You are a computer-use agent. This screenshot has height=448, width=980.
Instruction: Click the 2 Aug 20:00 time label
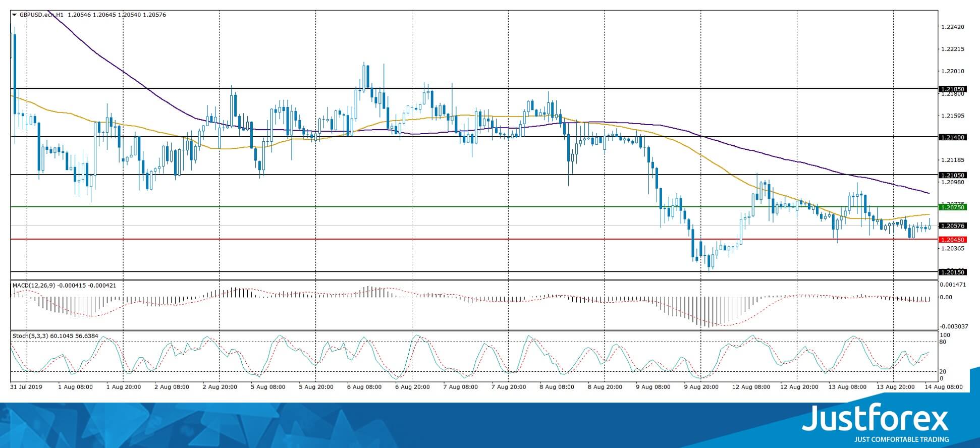point(220,387)
